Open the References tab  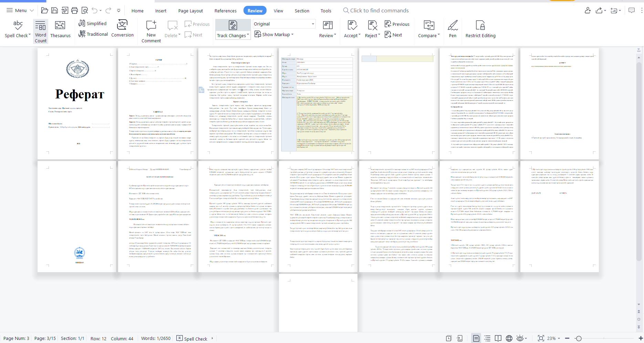pos(225,11)
